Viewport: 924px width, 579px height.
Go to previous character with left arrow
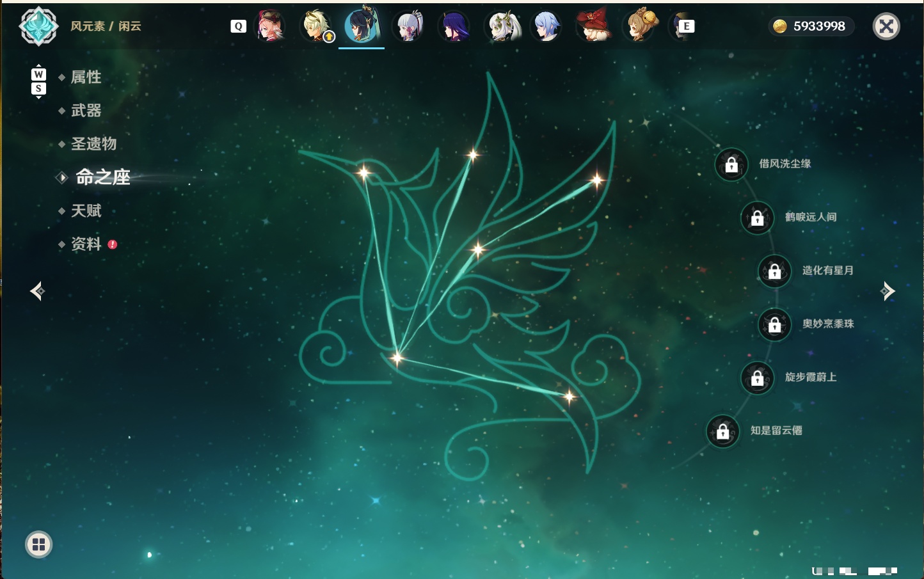[x=37, y=291]
